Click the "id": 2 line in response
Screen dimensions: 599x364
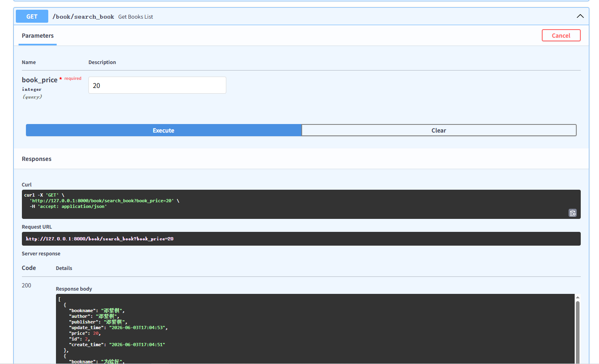tap(79, 339)
